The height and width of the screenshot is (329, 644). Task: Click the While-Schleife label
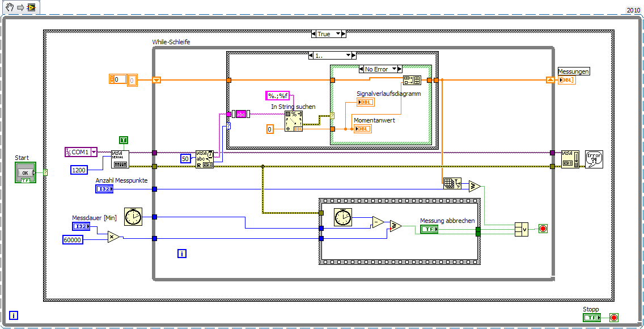[x=171, y=42]
